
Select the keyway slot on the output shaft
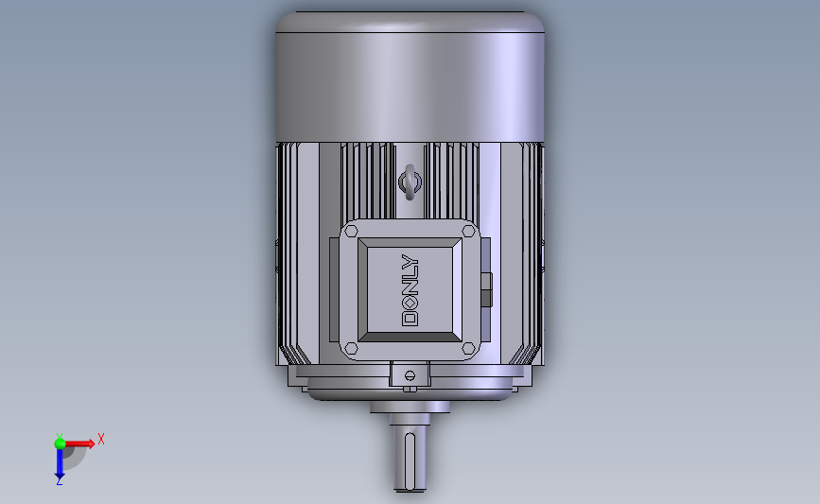[410, 461]
